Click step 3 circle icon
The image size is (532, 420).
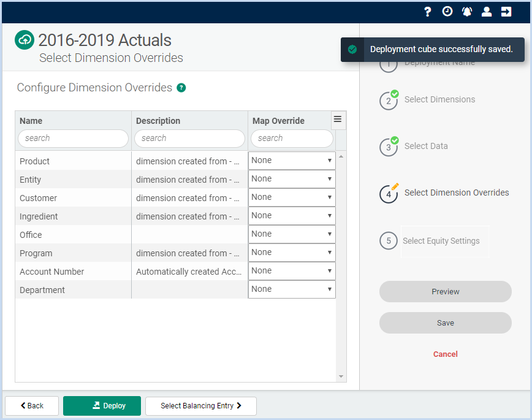point(389,147)
